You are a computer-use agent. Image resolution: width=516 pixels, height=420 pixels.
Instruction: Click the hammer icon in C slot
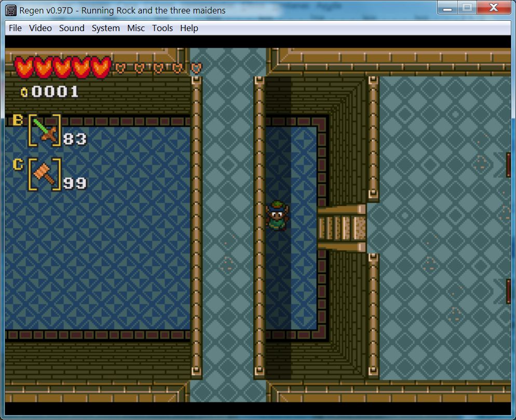[44, 174]
